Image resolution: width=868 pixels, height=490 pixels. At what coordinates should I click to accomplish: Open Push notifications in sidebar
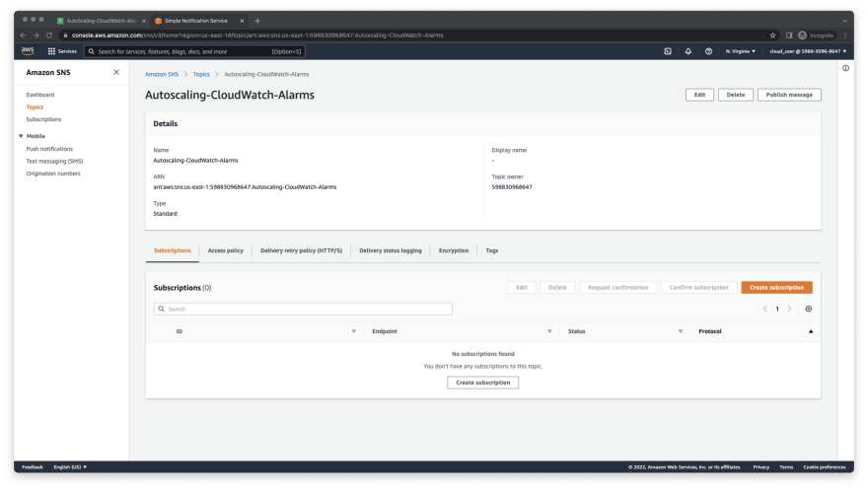(49, 149)
